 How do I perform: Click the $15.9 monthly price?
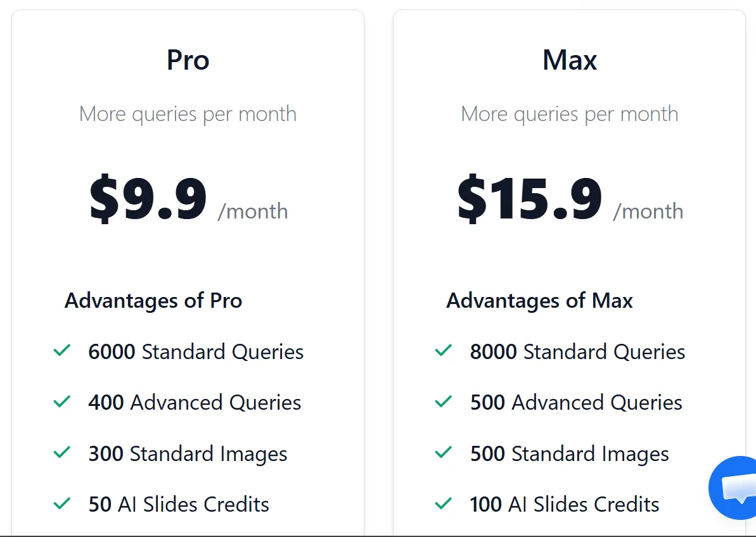tap(530, 199)
